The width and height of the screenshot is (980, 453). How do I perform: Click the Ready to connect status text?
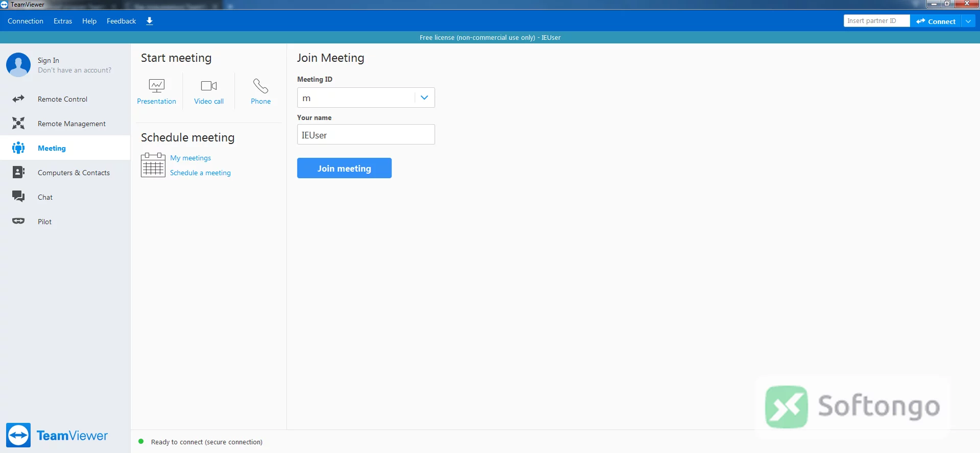(207, 442)
